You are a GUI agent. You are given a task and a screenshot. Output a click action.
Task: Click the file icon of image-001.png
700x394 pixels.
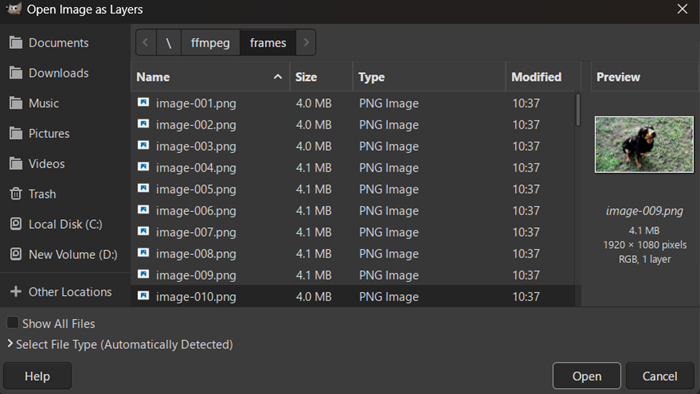[x=143, y=102]
